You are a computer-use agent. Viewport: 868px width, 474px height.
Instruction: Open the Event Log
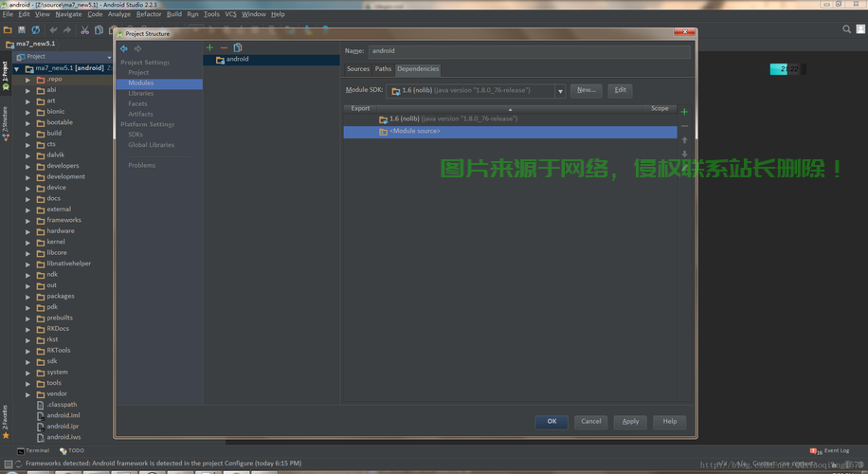coord(829,450)
